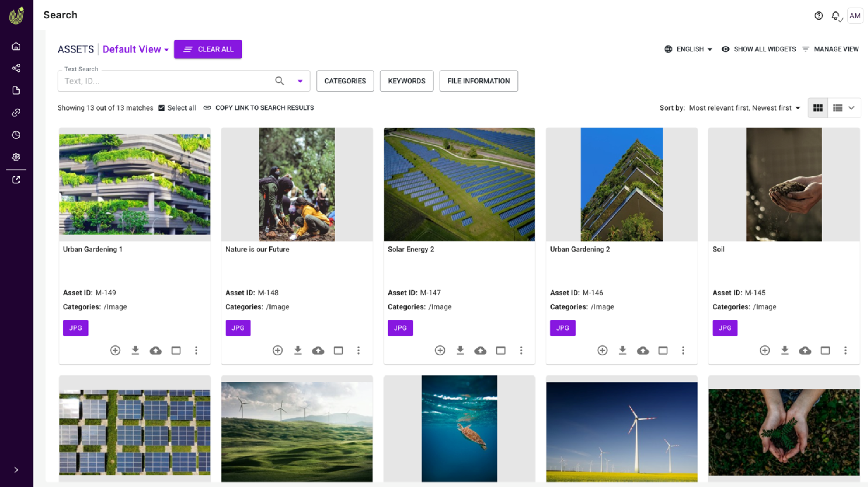Open the Default View dropdown
Viewport: 868px width, 487px height.
135,49
